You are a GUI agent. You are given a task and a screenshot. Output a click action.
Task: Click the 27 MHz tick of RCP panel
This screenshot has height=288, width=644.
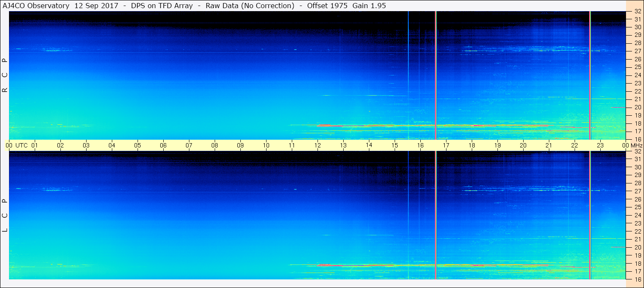click(638, 51)
